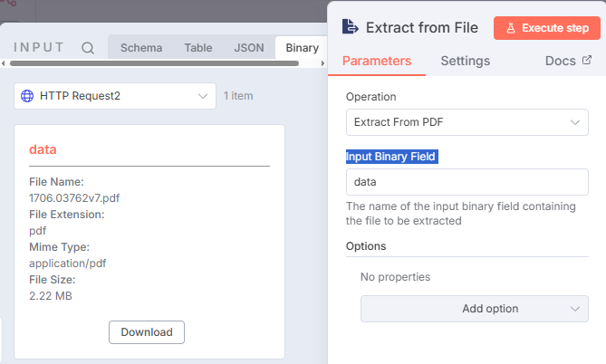Switch to the Schema view tab

(141, 48)
